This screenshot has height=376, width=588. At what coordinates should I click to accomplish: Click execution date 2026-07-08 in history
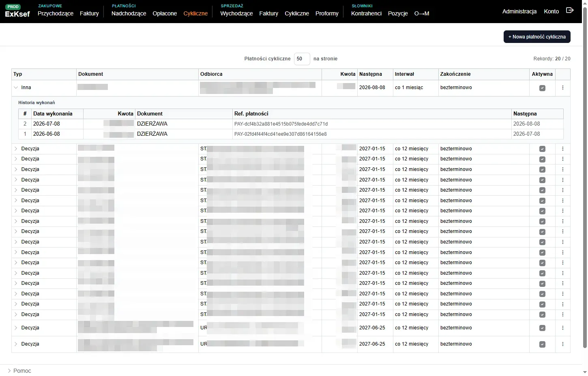point(47,124)
